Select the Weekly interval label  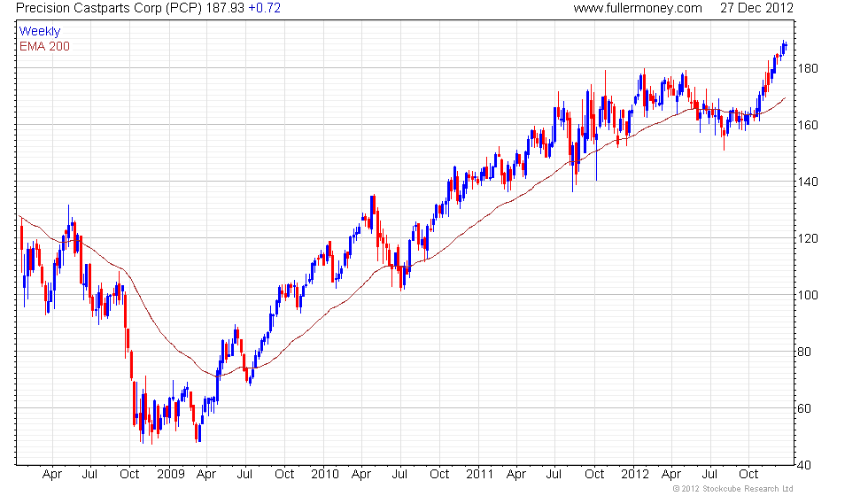[39, 32]
